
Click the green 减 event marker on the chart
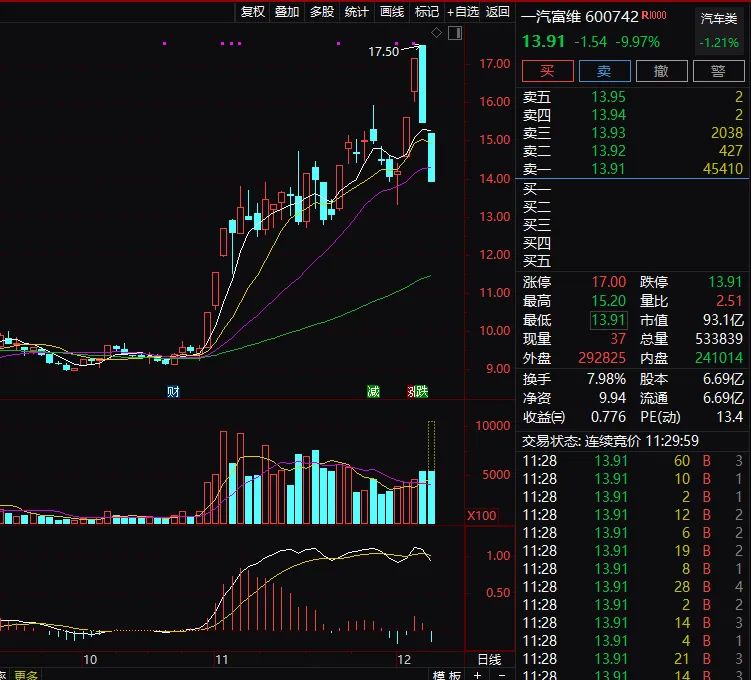tap(373, 392)
